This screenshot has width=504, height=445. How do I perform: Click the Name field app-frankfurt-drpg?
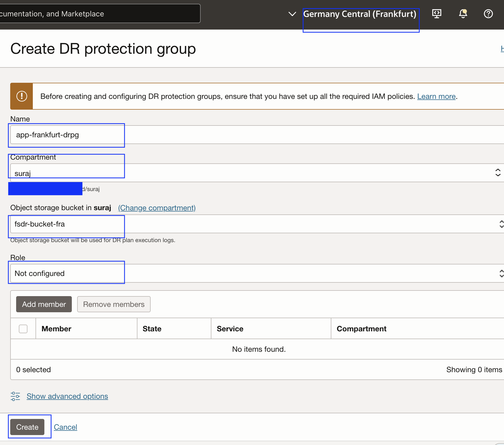pos(257,135)
